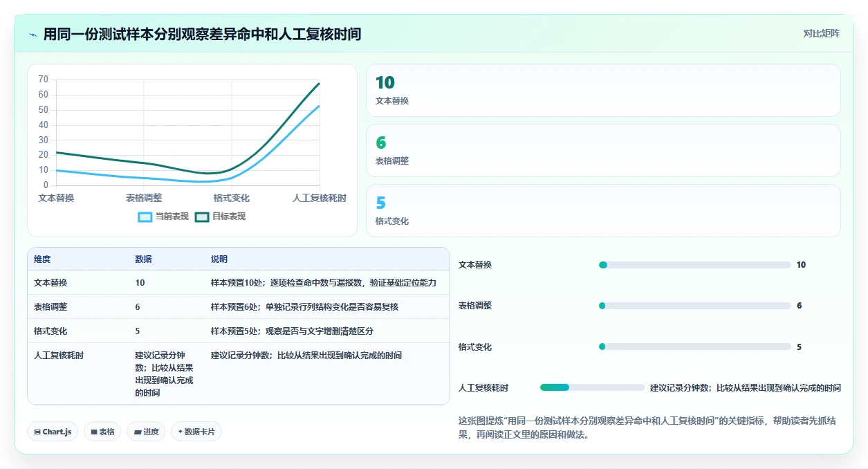This screenshot has width=868, height=469.
Task: Click the lightning icon beside the header title
Action: 33,35
